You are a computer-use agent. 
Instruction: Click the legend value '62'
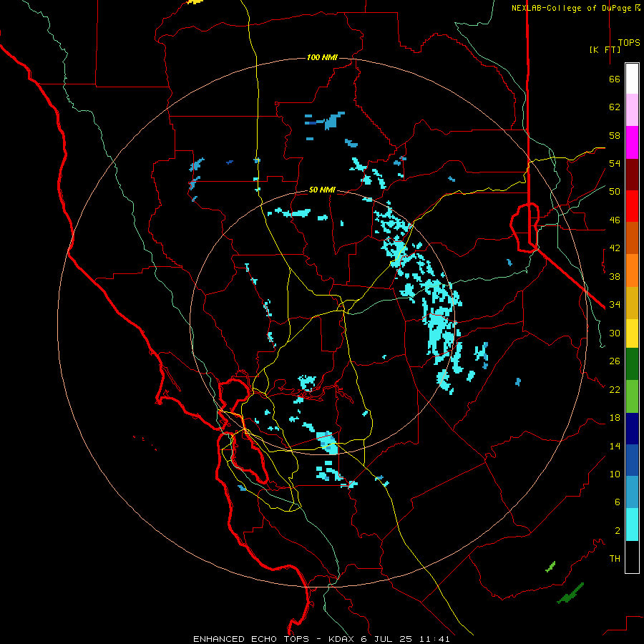point(615,107)
